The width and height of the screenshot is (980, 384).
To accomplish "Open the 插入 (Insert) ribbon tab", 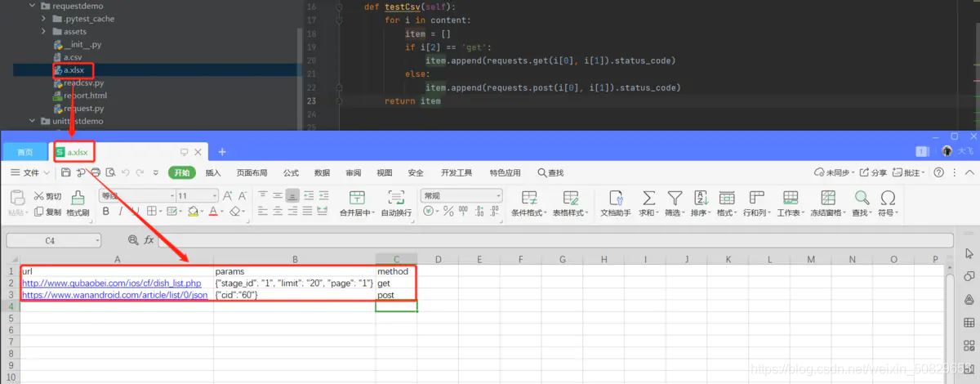I will pyautogui.click(x=213, y=172).
